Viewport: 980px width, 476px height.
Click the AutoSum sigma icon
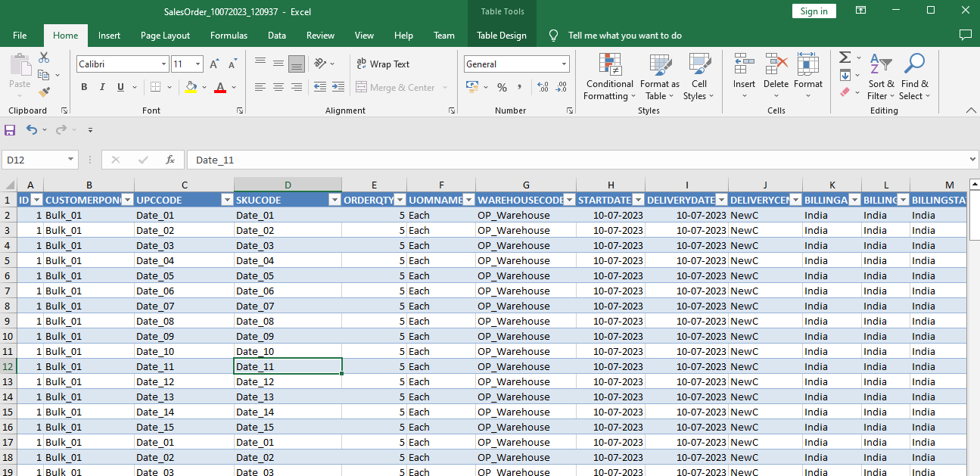[845, 58]
